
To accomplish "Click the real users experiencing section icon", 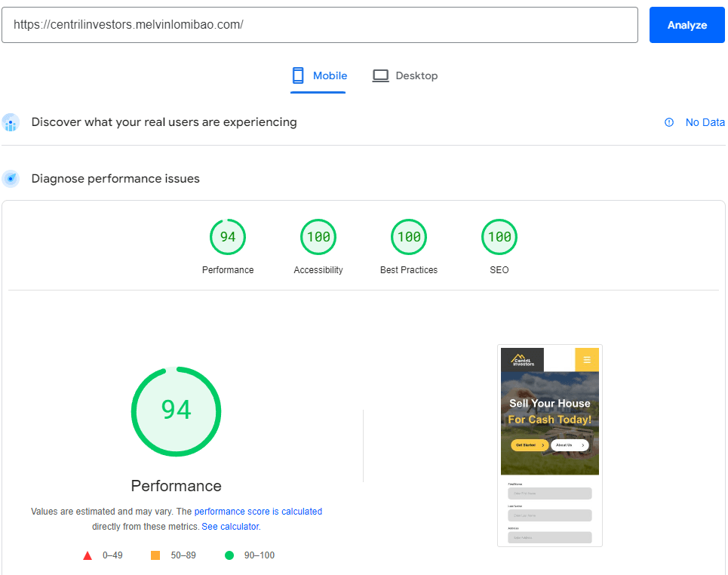I will pos(11,122).
